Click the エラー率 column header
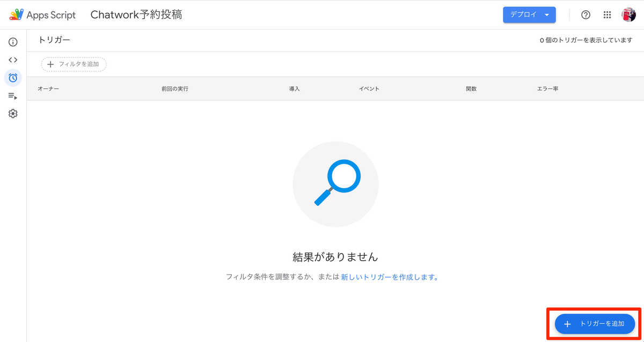The height and width of the screenshot is (342, 644). click(548, 88)
